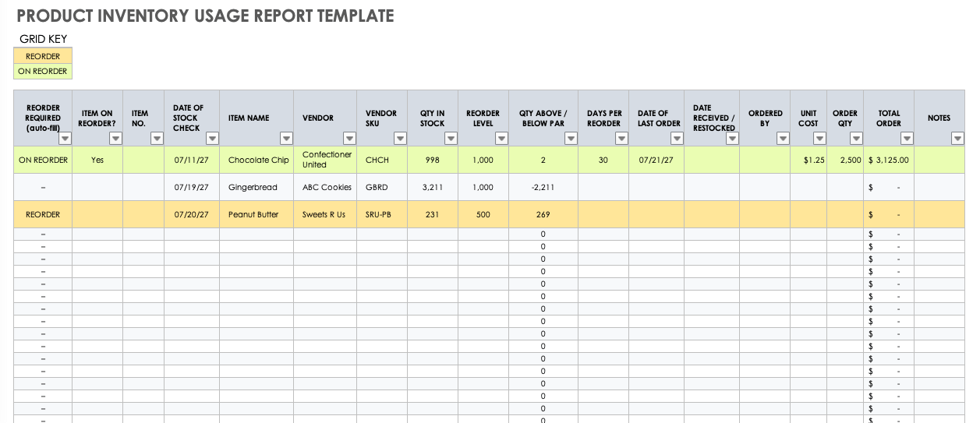
Task: Click the Confectioner United vendor cell
Action: click(325, 160)
